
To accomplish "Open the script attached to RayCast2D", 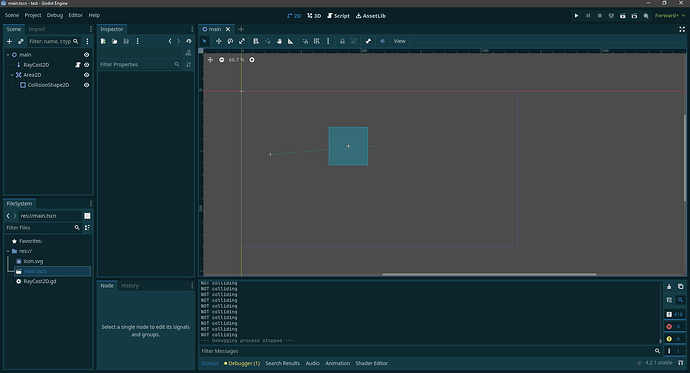I will click(78, 65).
